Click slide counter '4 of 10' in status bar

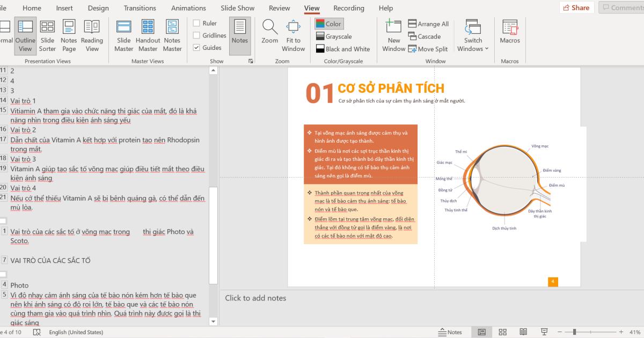coord(12,332)
